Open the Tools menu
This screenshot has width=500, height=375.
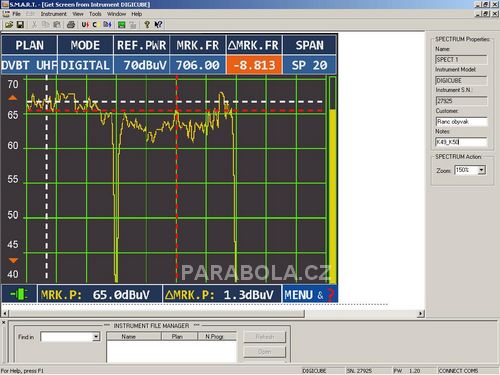click(95, 14)
